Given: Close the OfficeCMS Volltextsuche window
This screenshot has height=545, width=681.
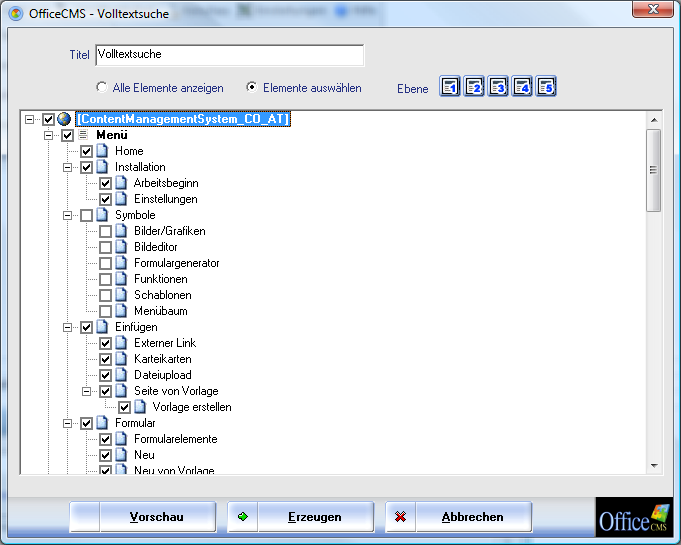Looking at the screenshot, I should 653,9.
